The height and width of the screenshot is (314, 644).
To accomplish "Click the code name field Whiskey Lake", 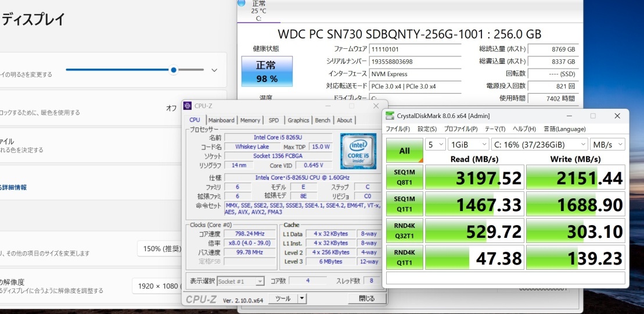I will click(252, 147).
